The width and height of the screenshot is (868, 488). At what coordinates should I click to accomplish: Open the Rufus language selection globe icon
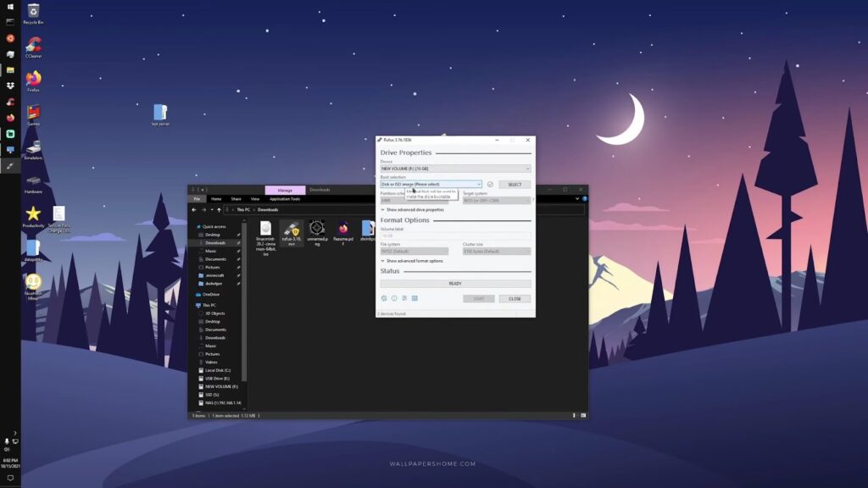click(x=383, y=298)
